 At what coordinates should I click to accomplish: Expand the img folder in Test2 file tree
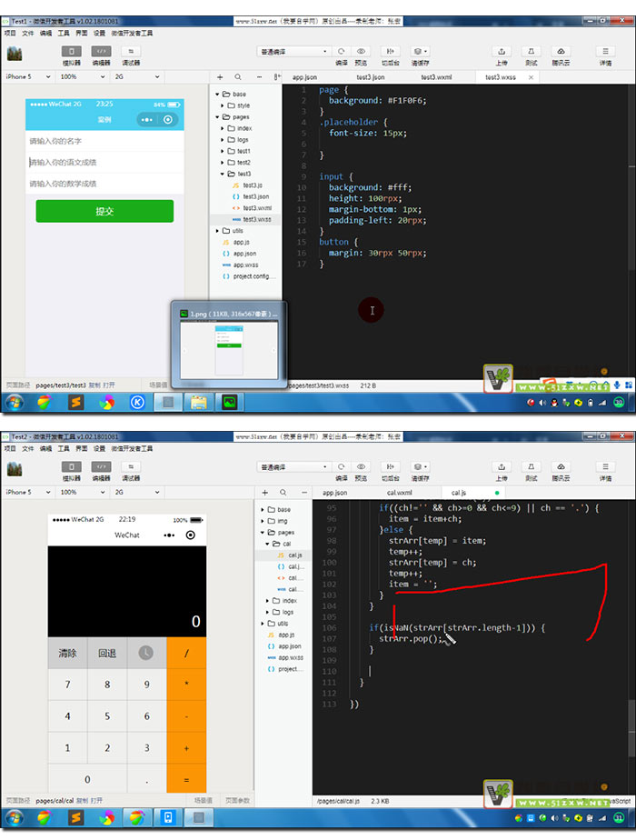(263, 521)
